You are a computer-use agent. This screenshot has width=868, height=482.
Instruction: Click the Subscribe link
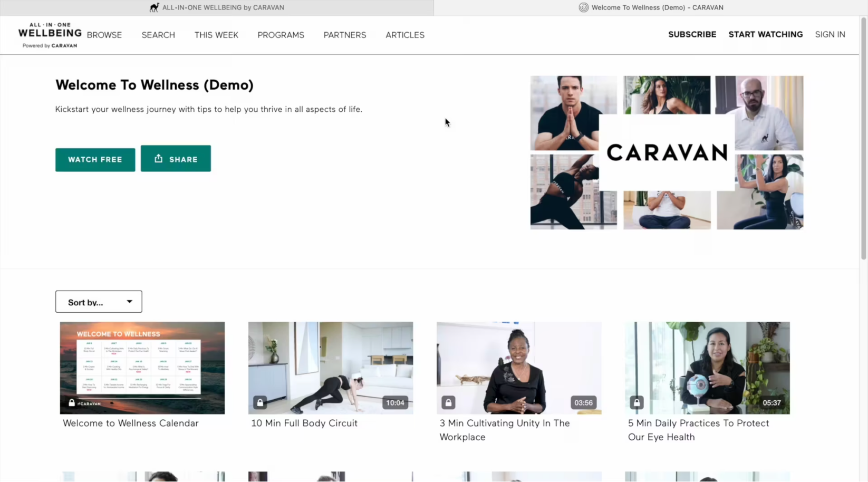[x=692, y=34]
